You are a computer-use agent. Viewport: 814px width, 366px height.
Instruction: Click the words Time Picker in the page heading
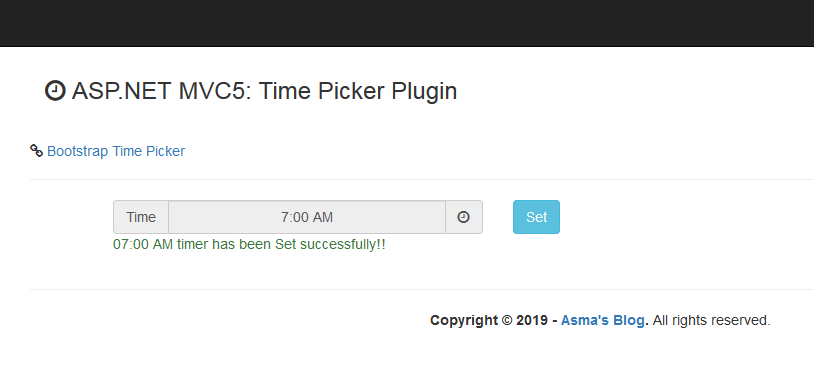(322, 91)
